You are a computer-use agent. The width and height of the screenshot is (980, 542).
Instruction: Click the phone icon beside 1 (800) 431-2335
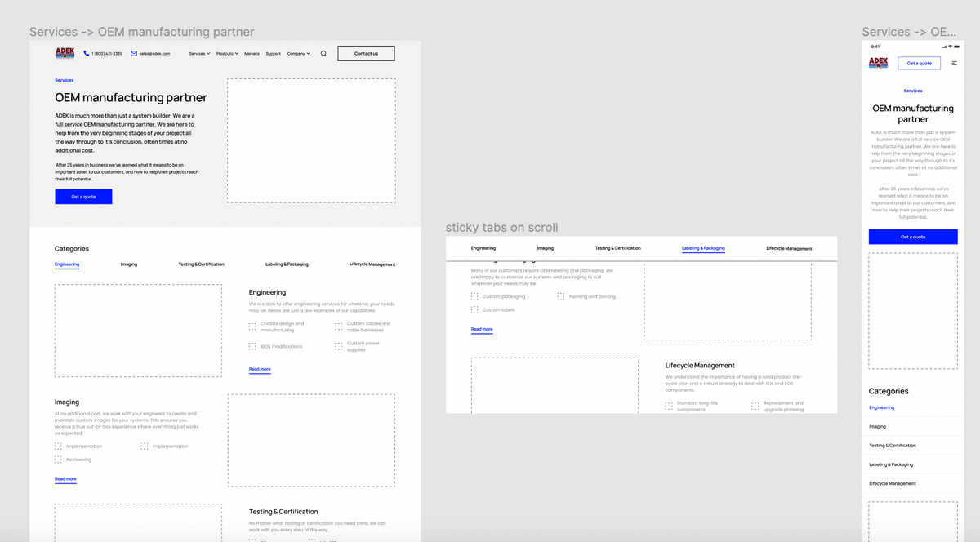tap(87, 54)
